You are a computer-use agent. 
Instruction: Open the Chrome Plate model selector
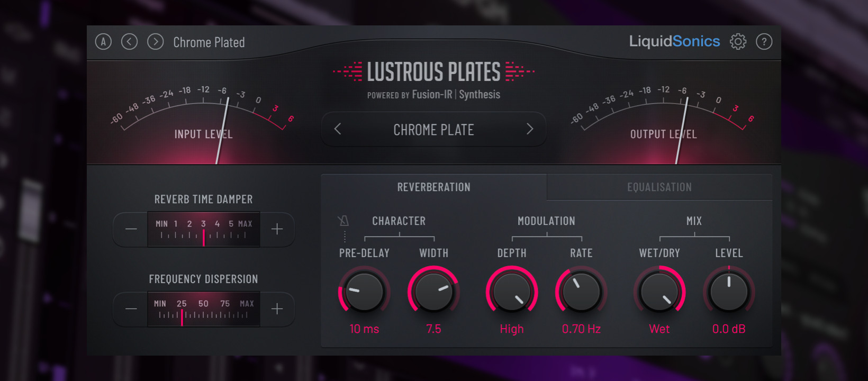pyautogui.click(x=433, y=130)
